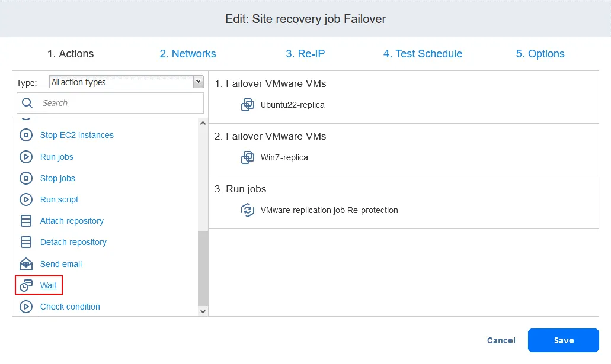Open the Test Schedule step
The image size is (611, 364).
click(423, 54)
